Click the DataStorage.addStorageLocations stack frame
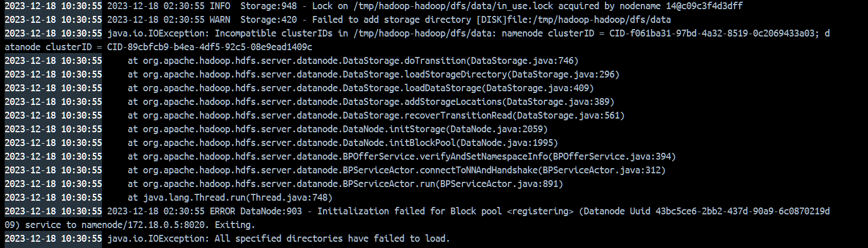The image size is (868, 248). (371, 101)
